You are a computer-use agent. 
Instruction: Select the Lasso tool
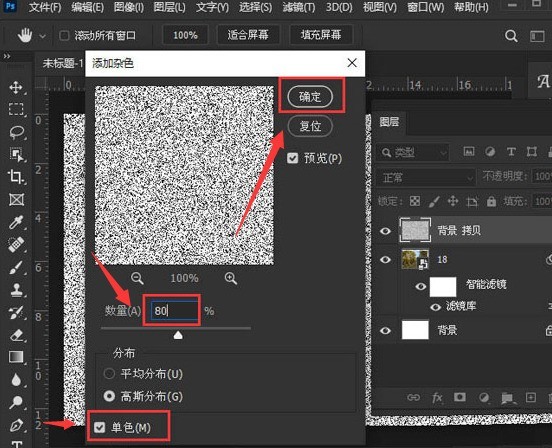pos(16,132)
